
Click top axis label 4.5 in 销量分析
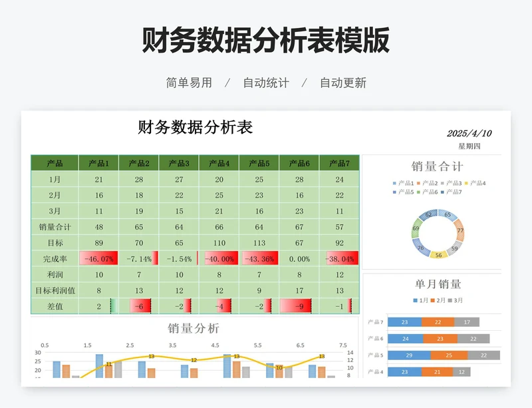[215, 345]
